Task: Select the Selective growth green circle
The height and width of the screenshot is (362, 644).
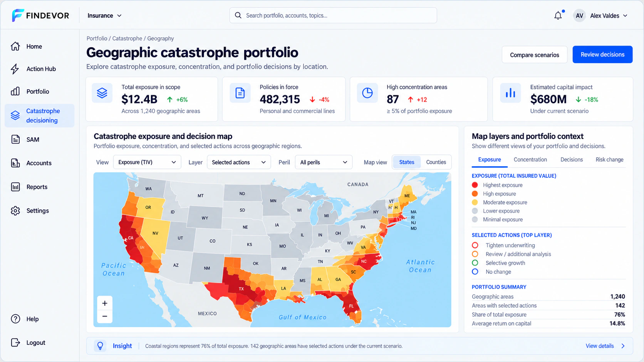Action: pos(475,263)
